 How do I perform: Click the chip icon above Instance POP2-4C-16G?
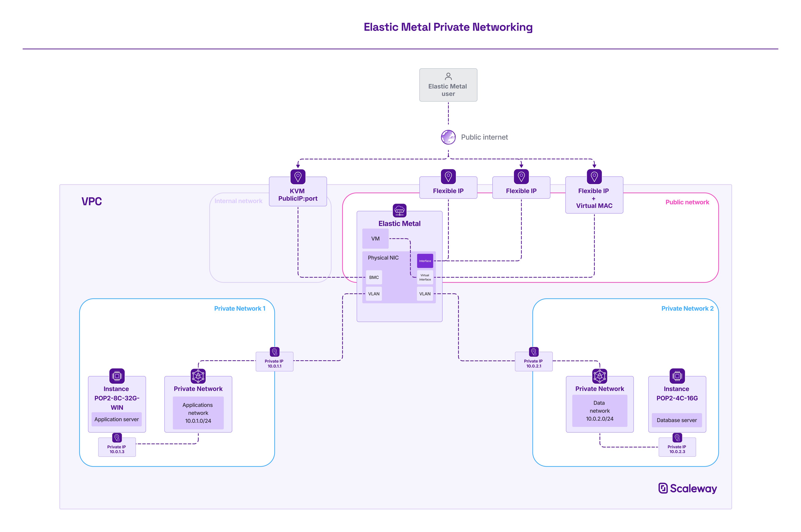(x=677, y=376)
